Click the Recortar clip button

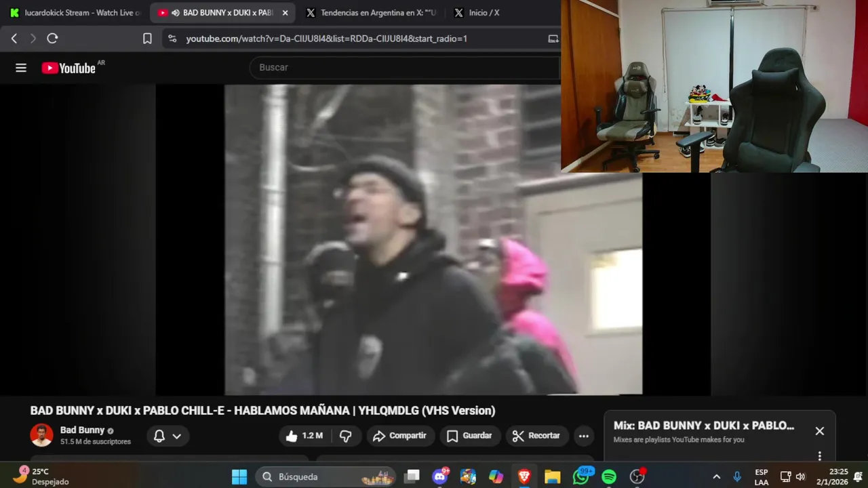tap(536, 436)
